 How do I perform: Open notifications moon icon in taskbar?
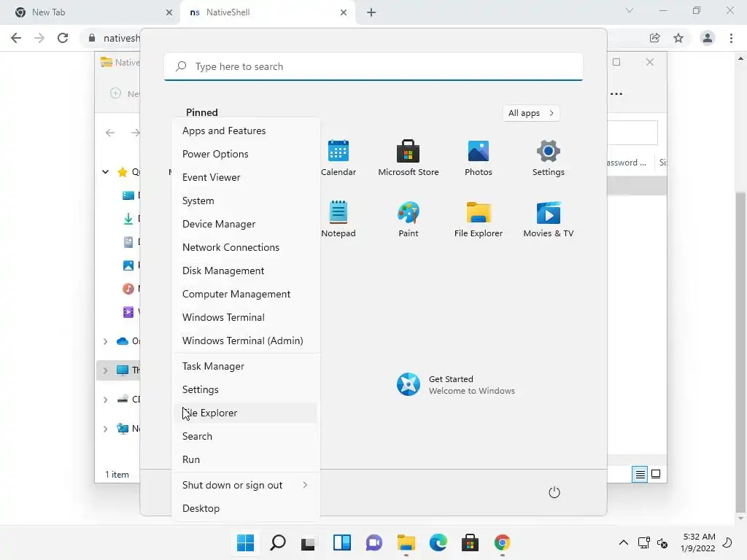727,542
